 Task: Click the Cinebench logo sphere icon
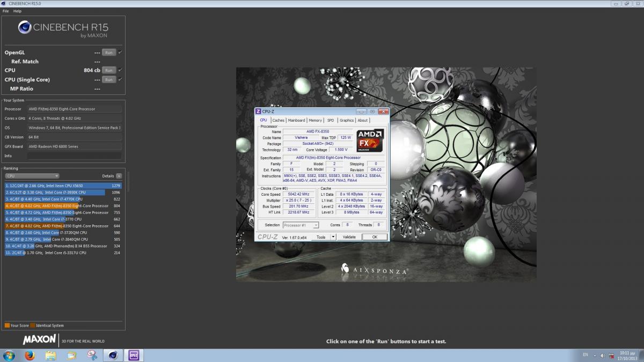point(25,27)
